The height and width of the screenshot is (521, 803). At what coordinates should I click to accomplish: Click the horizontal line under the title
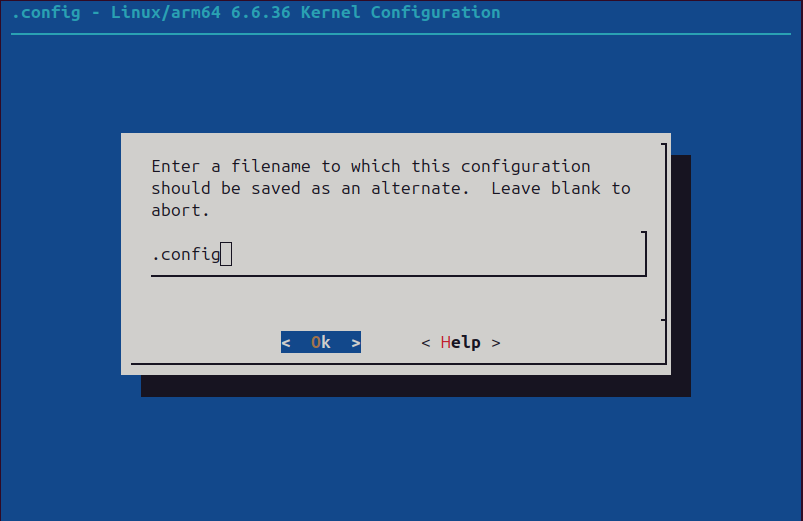coord(400,35)
